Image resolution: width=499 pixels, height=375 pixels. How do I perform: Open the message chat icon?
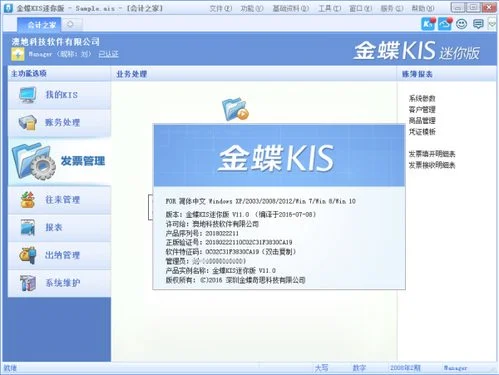478,24
